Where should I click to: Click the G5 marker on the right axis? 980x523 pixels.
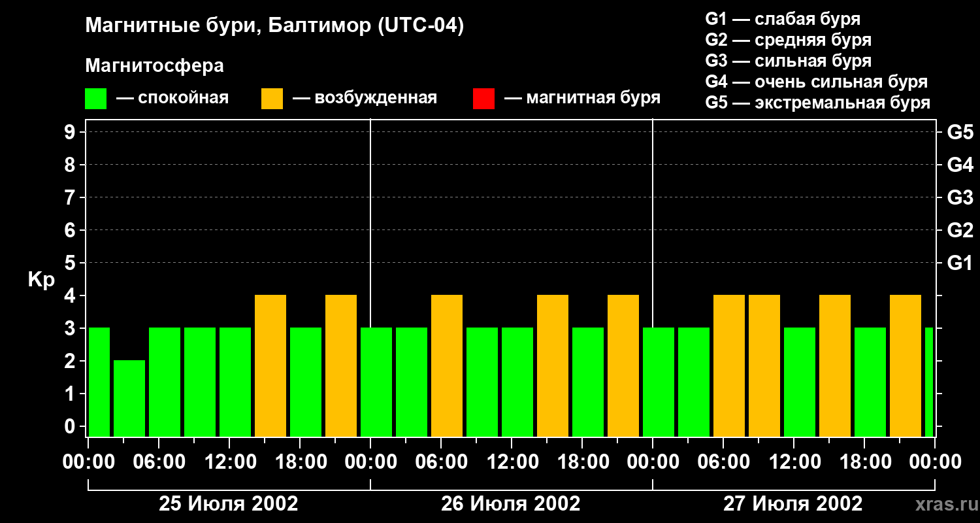pyautogui.click(x=960, y=132)
